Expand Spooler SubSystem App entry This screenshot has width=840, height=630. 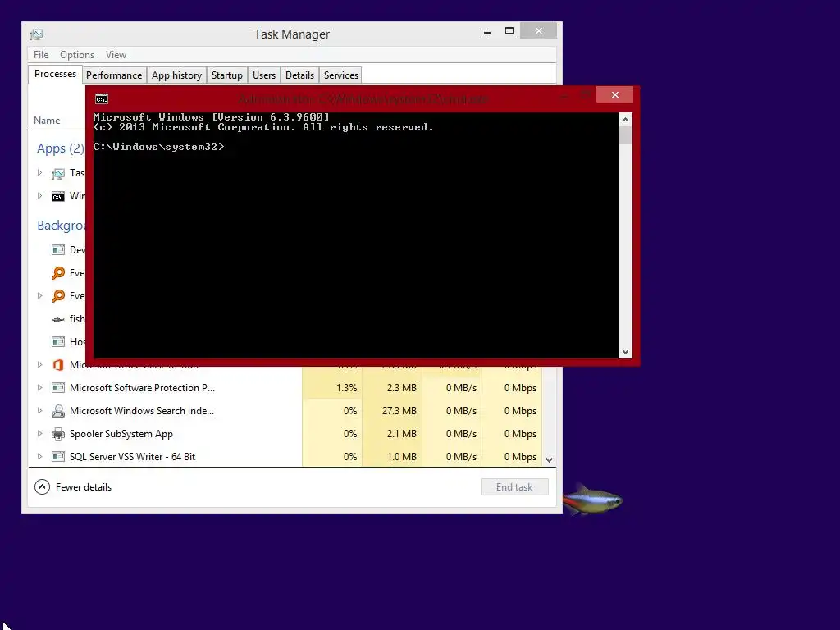pyautogui.click(x=39, y=433)
